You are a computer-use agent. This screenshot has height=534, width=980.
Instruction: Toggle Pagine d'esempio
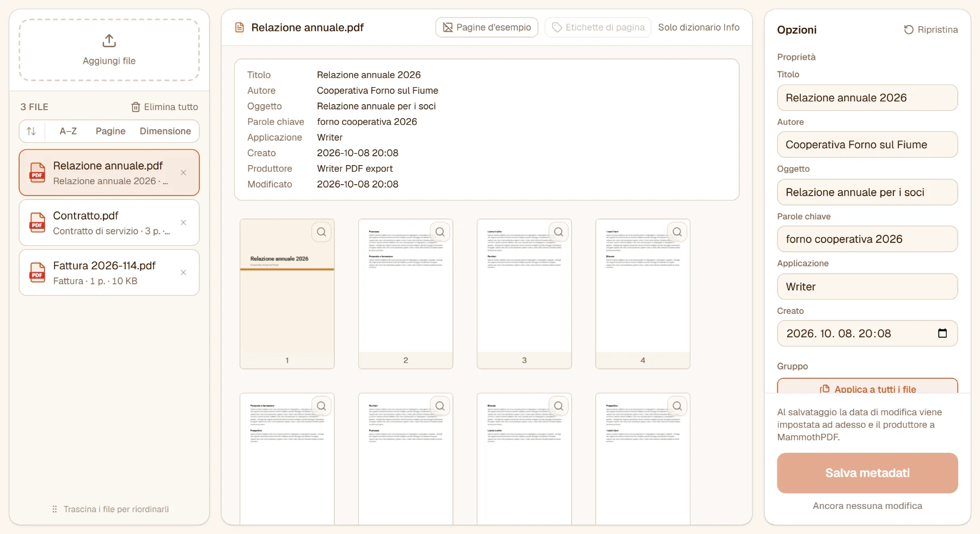point(487,27)
